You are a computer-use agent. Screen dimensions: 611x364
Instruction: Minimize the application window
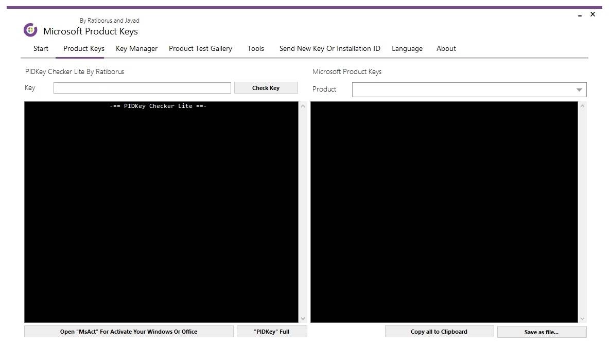(x=580, y=15)
